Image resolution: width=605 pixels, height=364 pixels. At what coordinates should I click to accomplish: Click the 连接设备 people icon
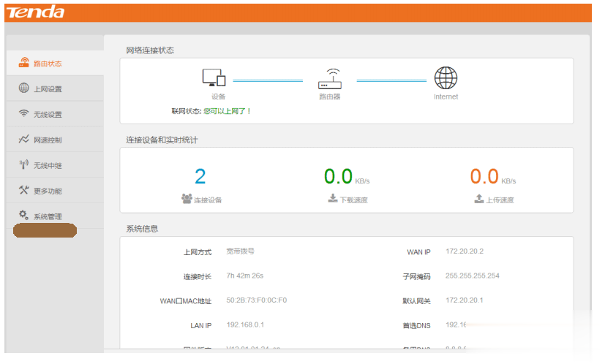pyautogui.click(x=187, y=199)
